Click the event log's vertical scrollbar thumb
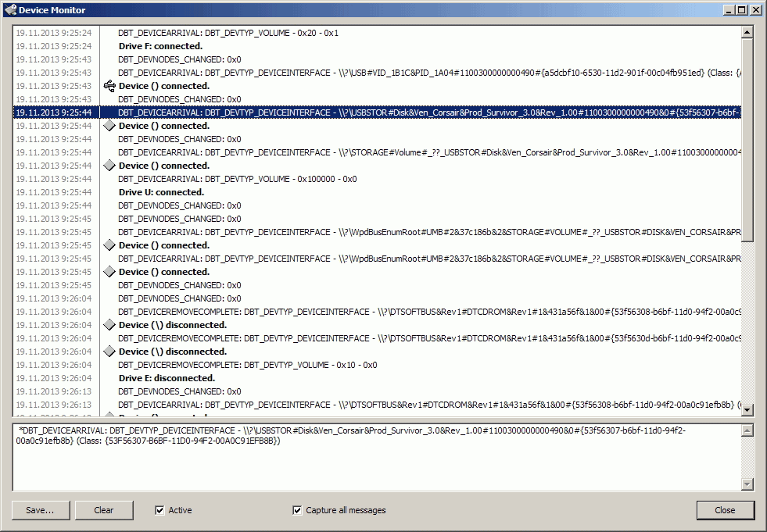Screen dimensions: 767x532 (x=747, y=141)
